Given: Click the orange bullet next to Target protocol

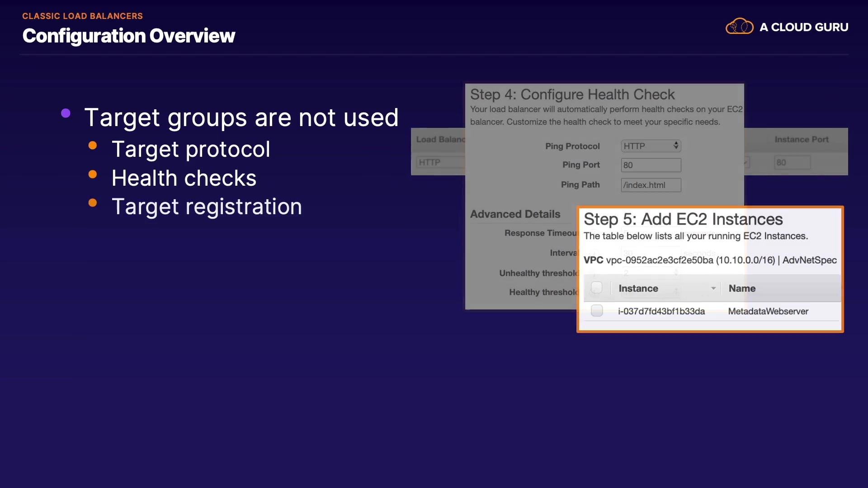Looking at the screenshot, I should pyautogui.click(x=93, y=145).
